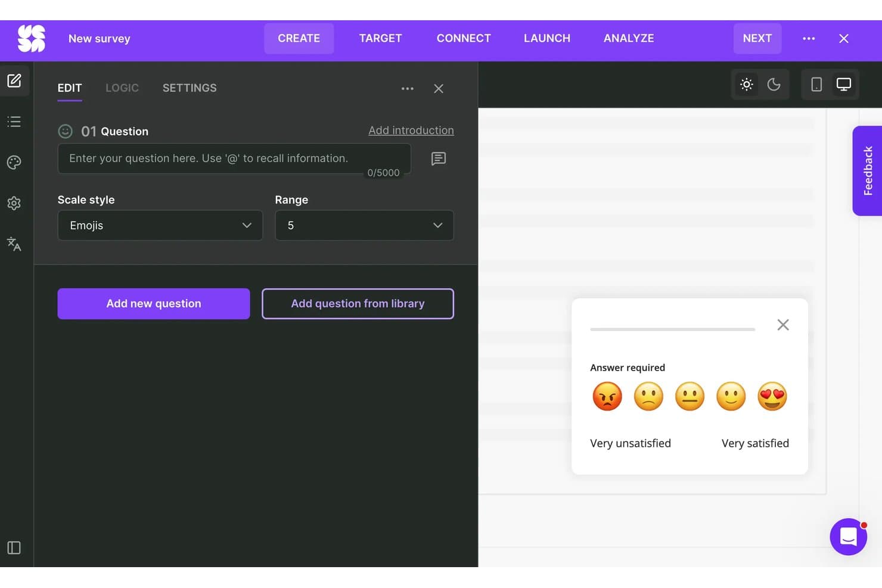Click the New survey title
This screenshot has width=882, height=588.
(100, 39)
